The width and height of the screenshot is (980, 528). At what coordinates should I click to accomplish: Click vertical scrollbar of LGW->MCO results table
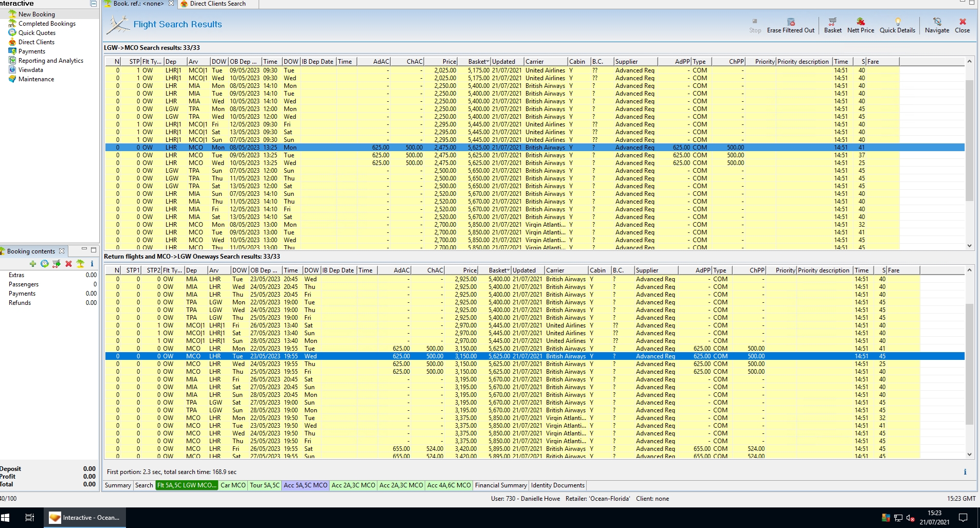click(x=969, y=140)
